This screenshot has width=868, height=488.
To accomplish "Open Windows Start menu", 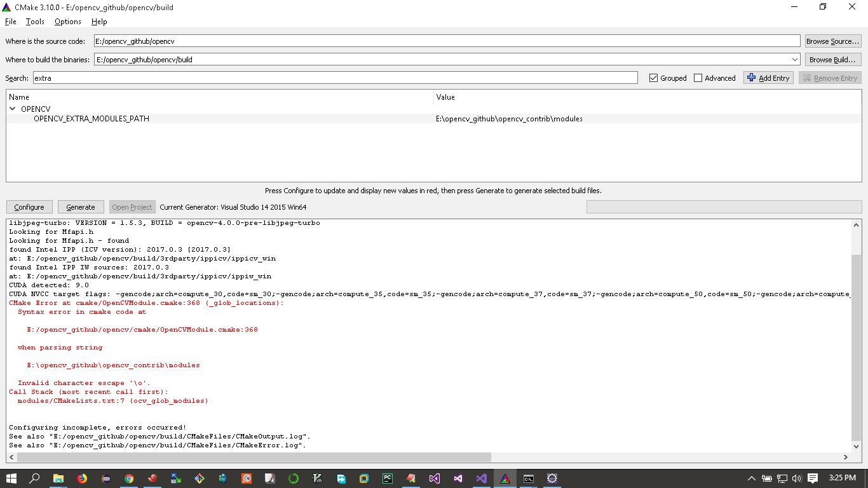I will point(11,478).
